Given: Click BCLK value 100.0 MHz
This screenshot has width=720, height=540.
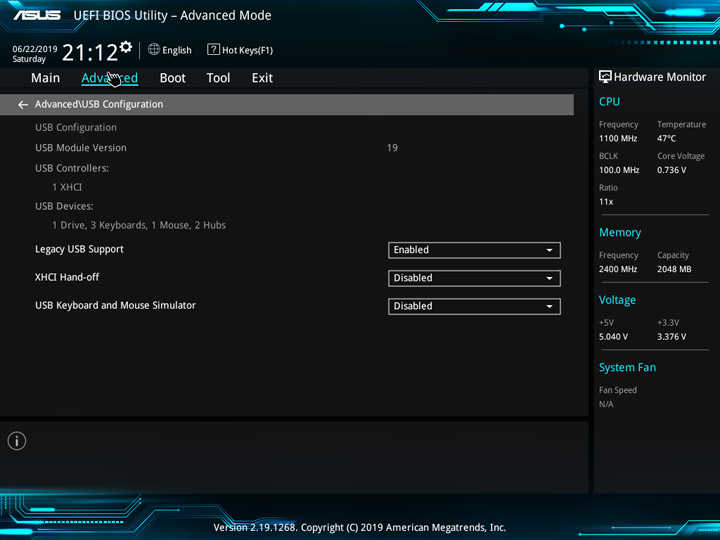Looking at the screenshot, I should (619, 170).
